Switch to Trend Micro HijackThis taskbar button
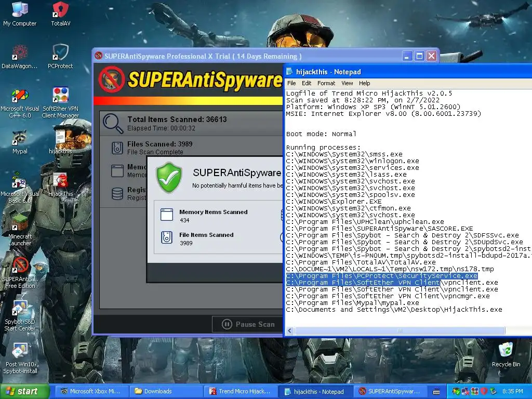The width and height of the screenshot is (532, 399). coord(241,391)
